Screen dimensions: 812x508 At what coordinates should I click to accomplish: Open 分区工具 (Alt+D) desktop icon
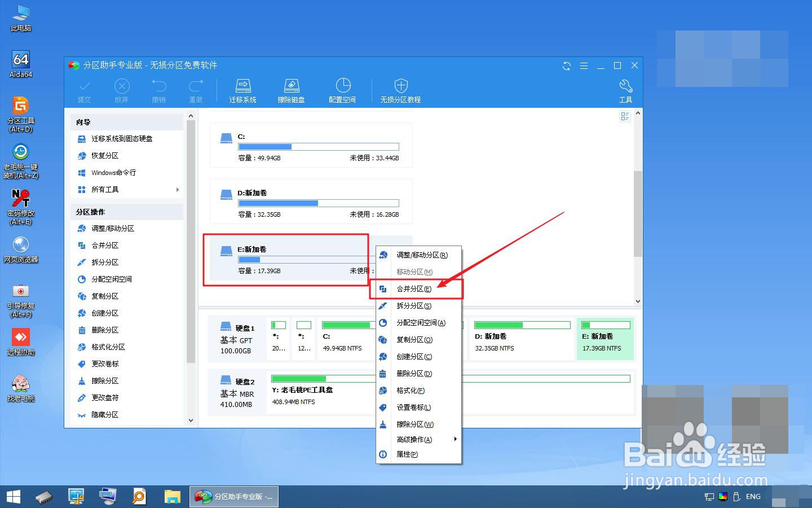pos(21,115)
